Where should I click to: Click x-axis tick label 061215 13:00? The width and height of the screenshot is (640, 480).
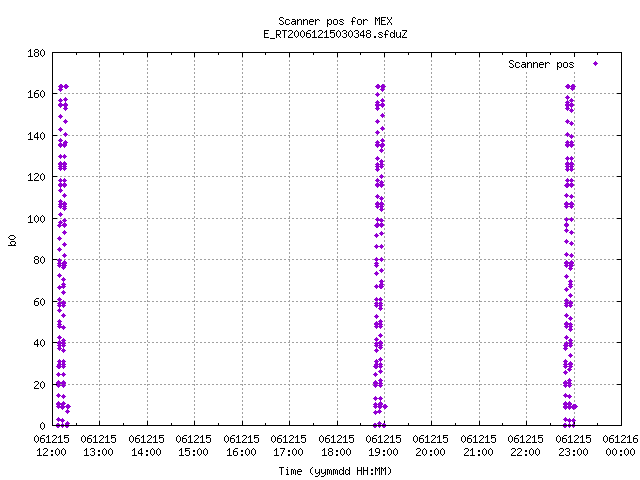98,446
